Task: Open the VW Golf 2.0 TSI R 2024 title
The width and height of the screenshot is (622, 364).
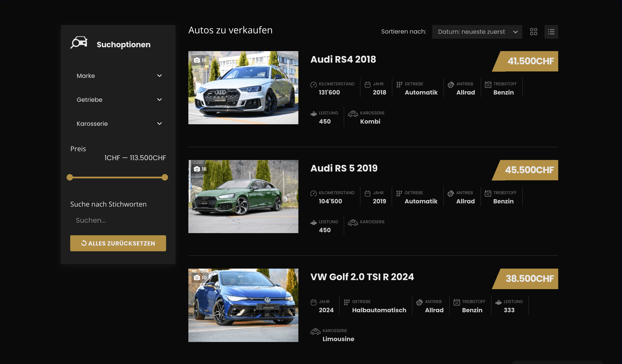Action: 362,277
